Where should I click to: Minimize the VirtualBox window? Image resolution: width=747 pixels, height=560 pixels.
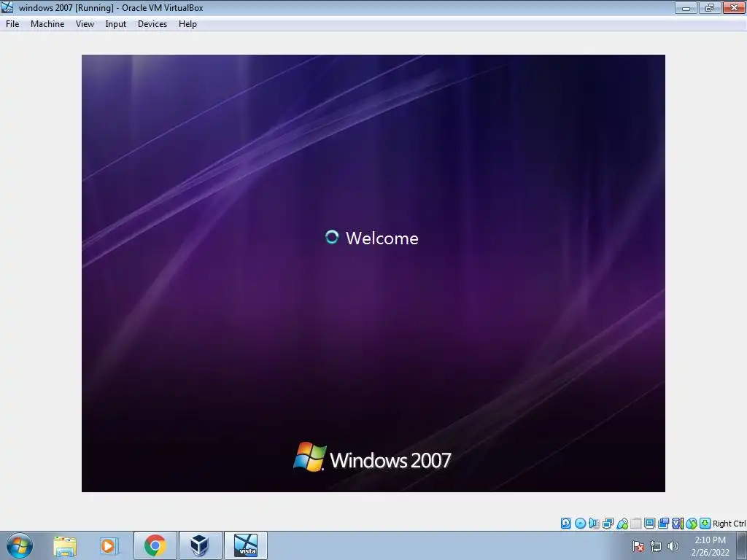point(686,7)
